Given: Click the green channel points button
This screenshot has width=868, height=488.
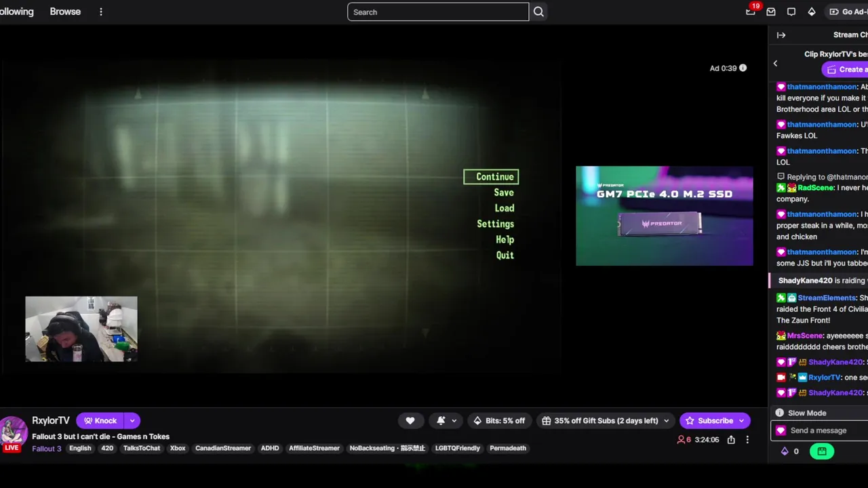Looking at the screenshot, I should pos(822,451).
